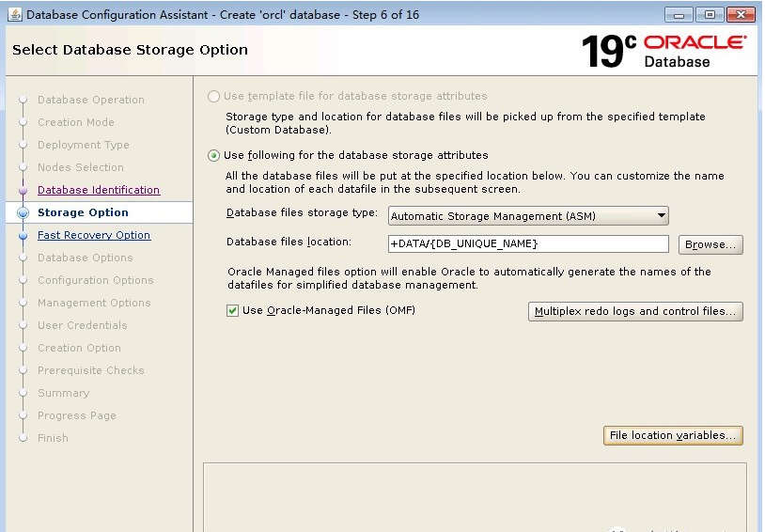
Task: Click the Java icon in title bar
Action: [15, 15]
